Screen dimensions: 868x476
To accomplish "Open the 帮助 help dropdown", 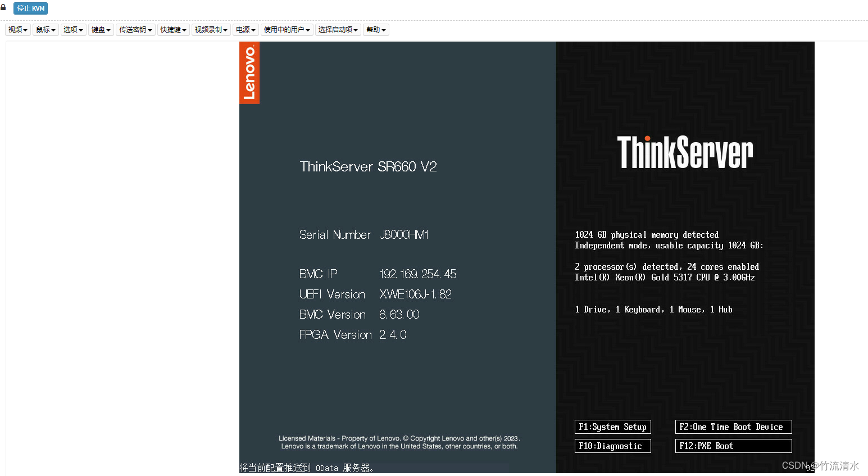I will pyautogui.click(x=376, y=30).
